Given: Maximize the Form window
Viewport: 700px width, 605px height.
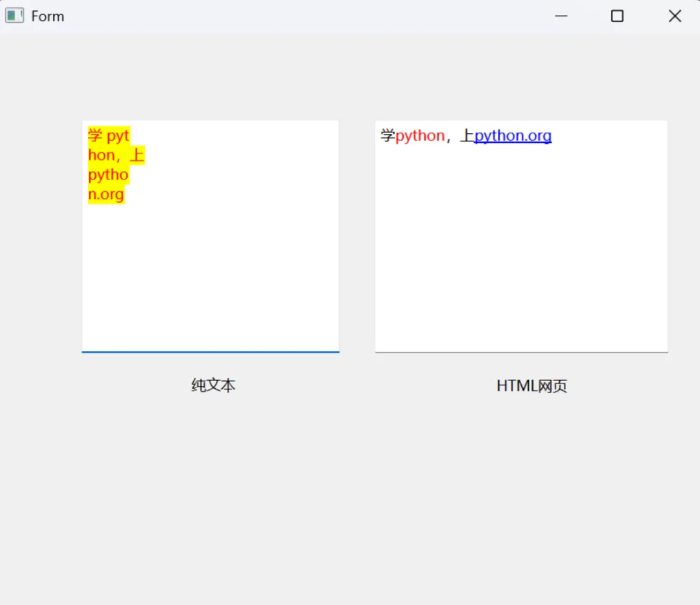Looking at the screenshot, I should 617,16.
